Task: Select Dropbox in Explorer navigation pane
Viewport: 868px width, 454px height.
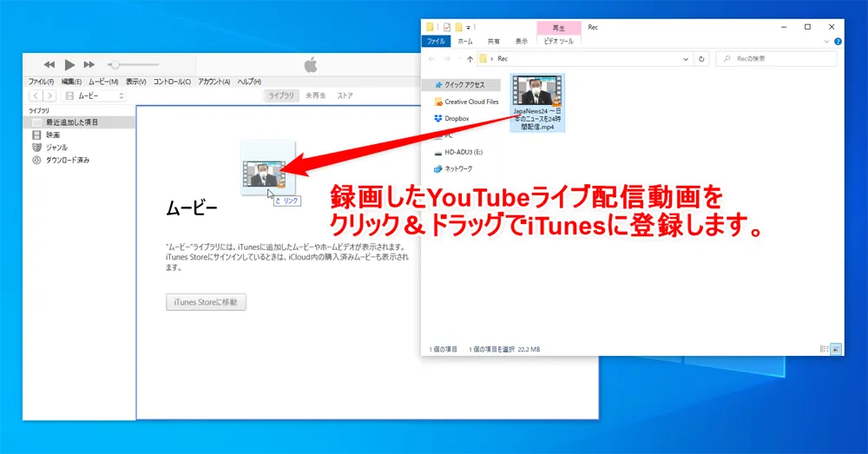Action: 451,118
